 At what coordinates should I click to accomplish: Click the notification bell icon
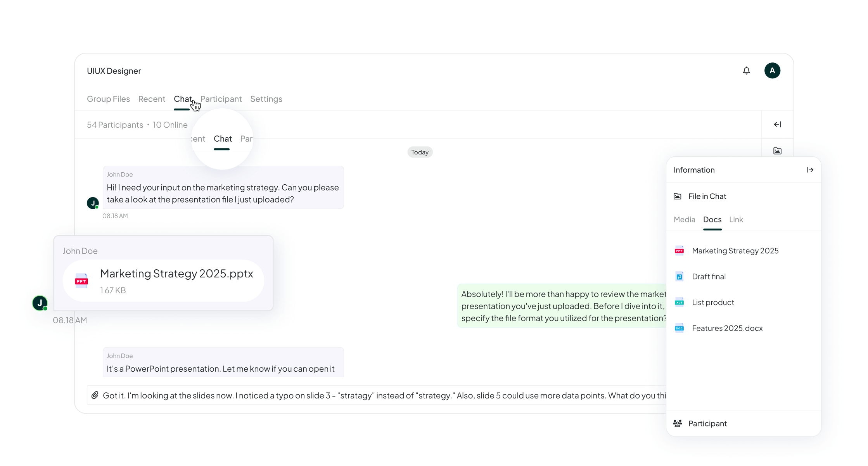pos(746,71)
